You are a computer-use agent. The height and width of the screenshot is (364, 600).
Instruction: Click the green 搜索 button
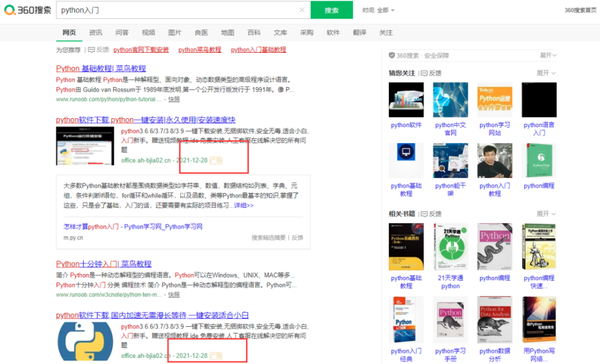331,10
